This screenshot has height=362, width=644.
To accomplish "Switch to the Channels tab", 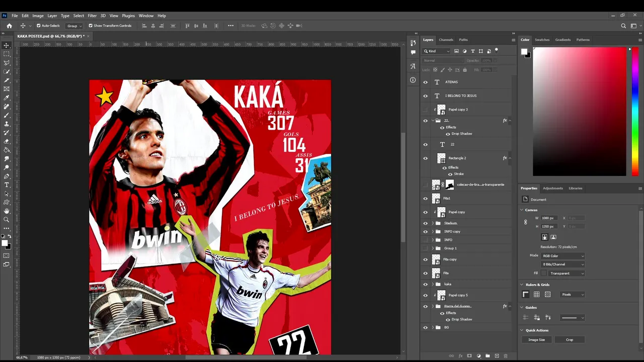I will coord(446,40).
